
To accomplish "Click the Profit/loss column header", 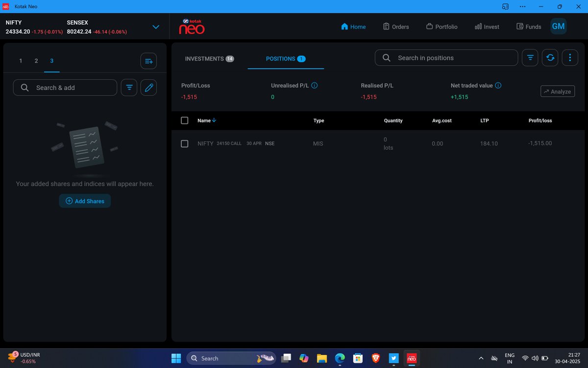I will 540,121.
